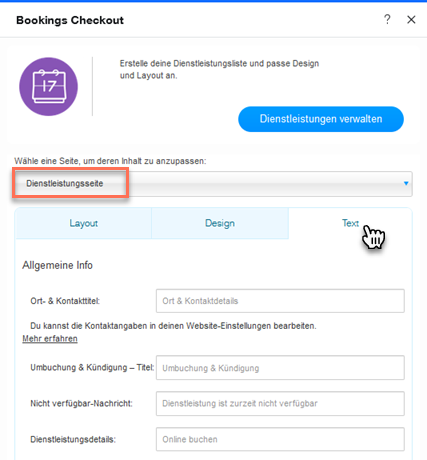Switch to the Layout tab
This screenshot has height=460, width=427.
tap(83, 223)
